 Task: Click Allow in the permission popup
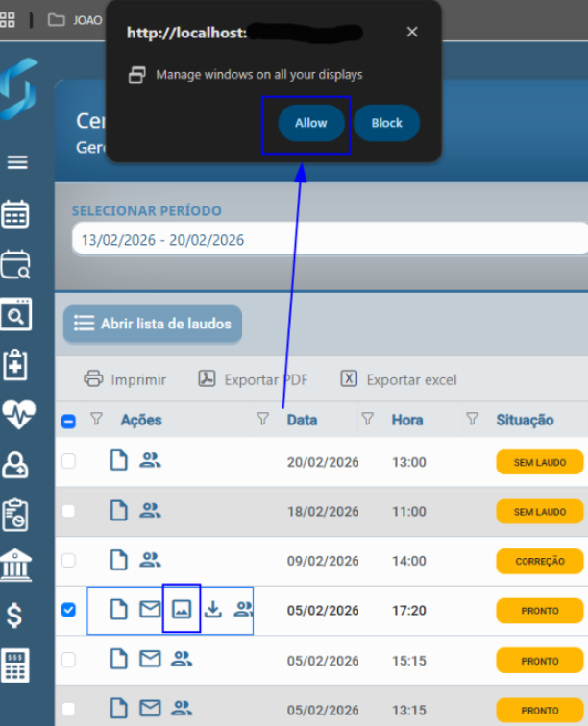(310, 123)
